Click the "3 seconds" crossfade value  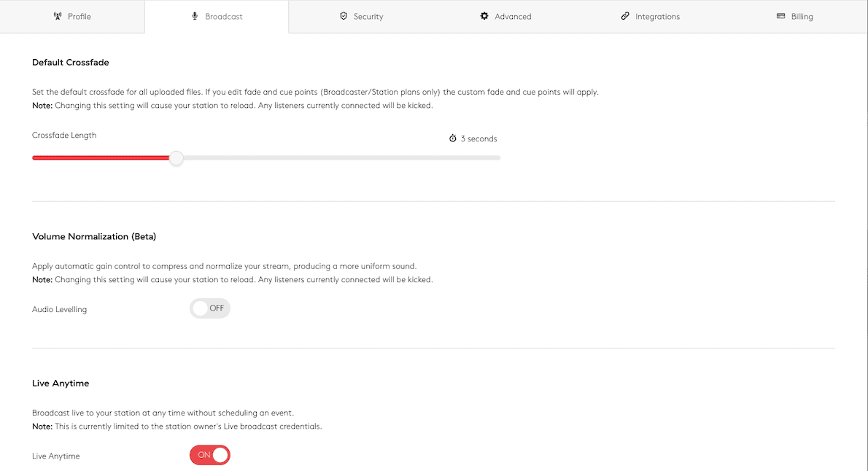pos(478,139)
